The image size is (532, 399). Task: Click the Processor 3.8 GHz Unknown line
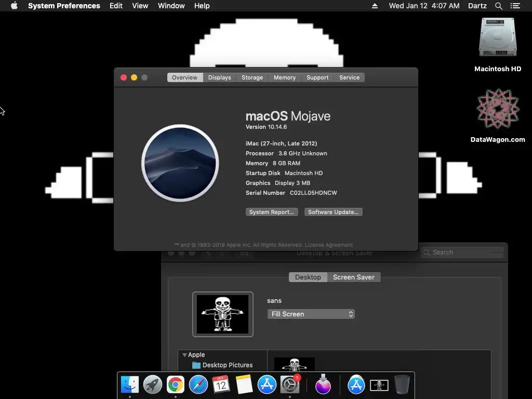(286, 153)
